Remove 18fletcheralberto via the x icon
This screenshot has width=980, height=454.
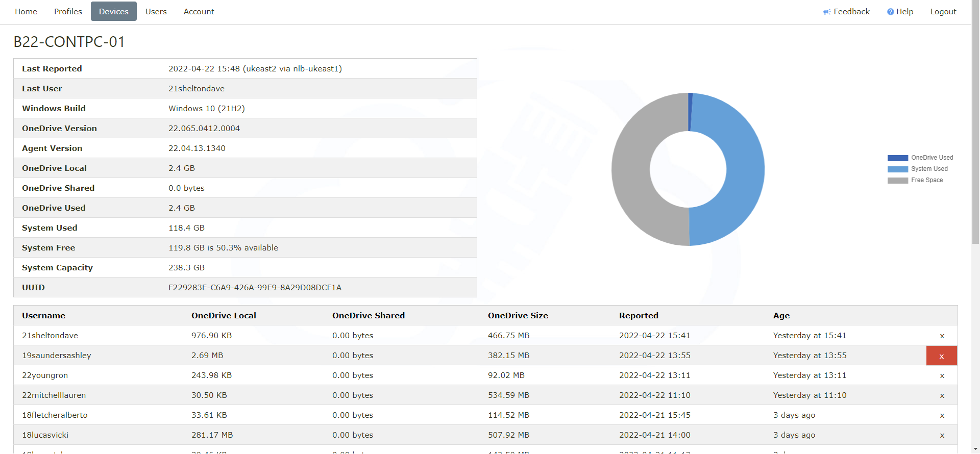coord(942,415)
